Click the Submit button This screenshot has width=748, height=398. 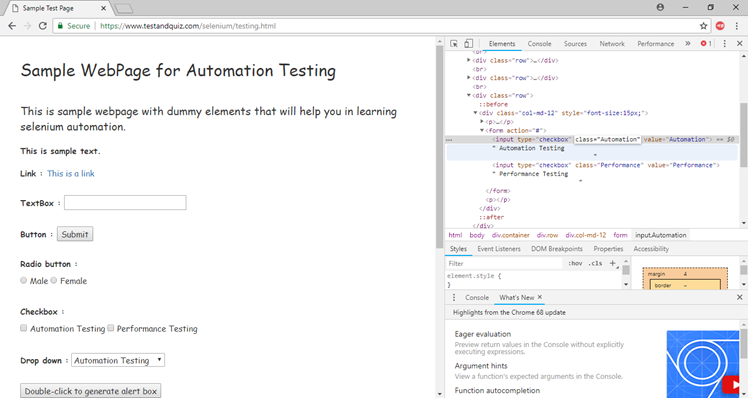click(75, 234)
